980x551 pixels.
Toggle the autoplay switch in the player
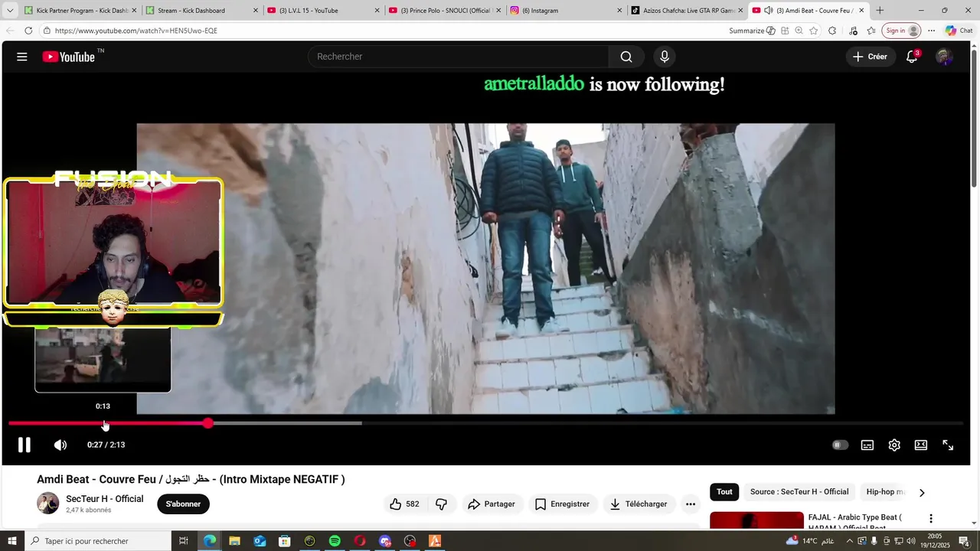(x=840, y=445)
